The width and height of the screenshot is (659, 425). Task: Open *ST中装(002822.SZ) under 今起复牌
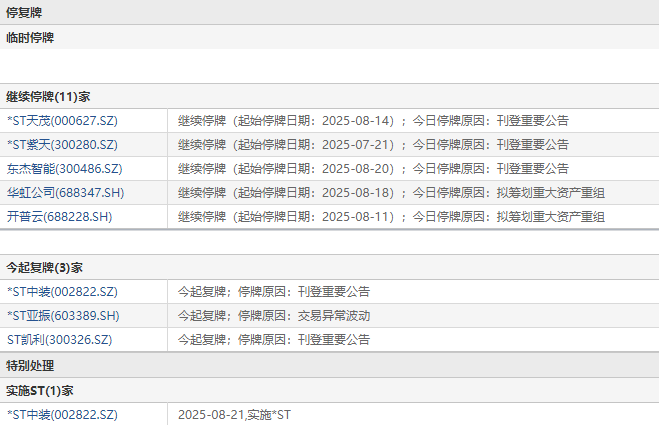tap(62, 292)
